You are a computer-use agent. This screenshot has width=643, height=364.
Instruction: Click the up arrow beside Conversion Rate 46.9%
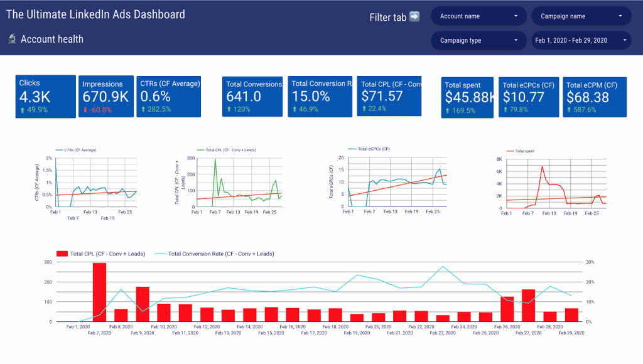click(294, 109)
